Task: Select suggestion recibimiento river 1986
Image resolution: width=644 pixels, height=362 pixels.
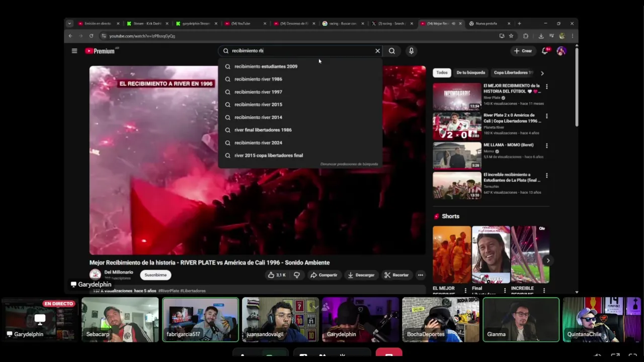Action: 300,79
